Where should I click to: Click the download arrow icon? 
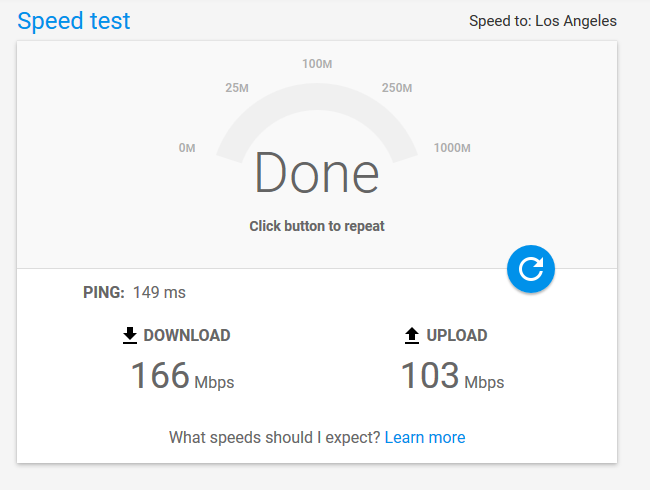pyautogui.click(x=130, y=335)
